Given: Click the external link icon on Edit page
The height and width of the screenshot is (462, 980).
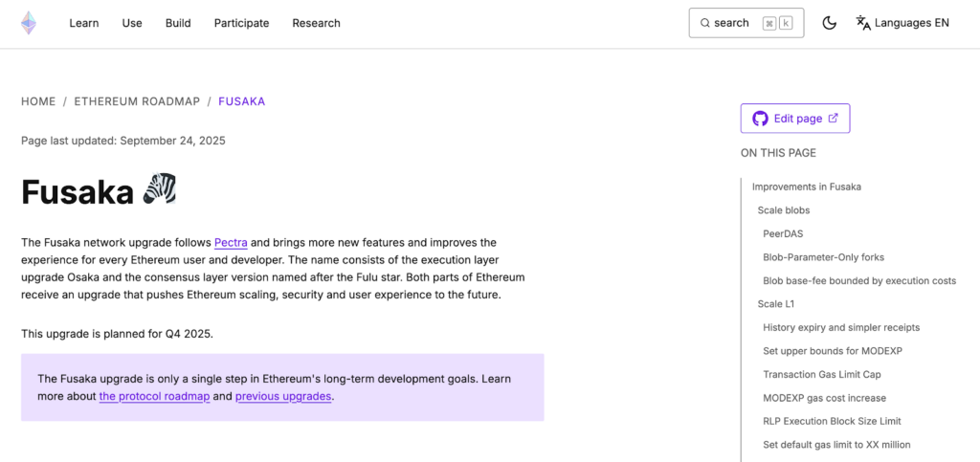Looking at the screenshot, I should coord(833,119).
